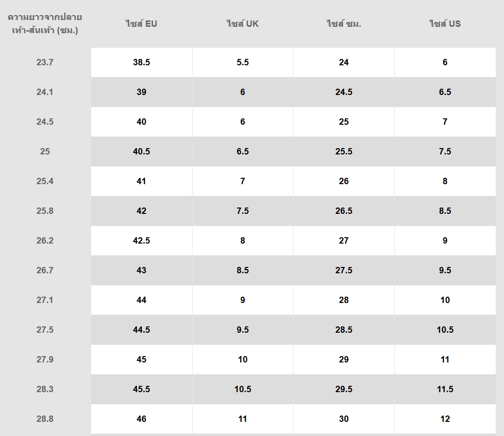Image resolution: width=504 pixels, height=436 pixels.
Task: Select UK size 8 cell in EU 42.5 row
Action: click(243, 241)
